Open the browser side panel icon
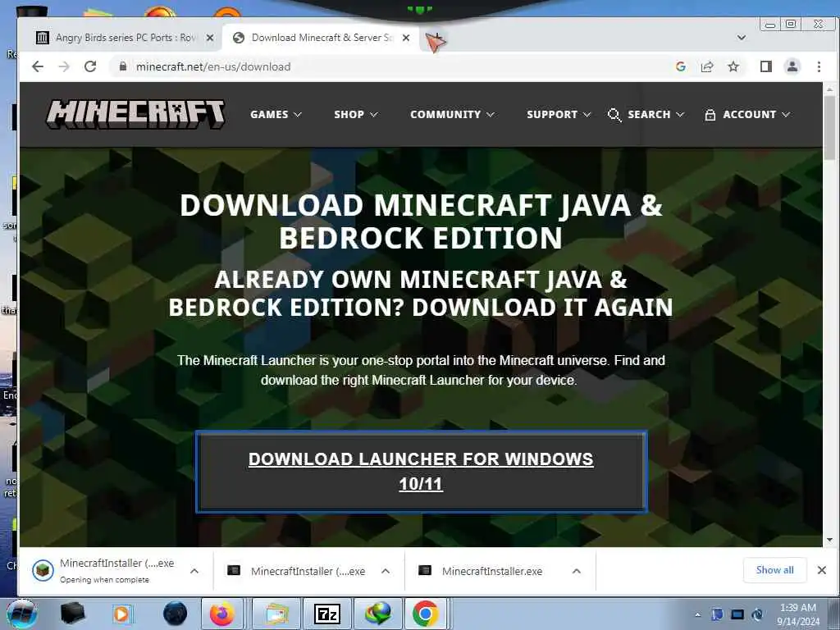Image resolution: width=840 pixels, height=630 pixels. 766,66
